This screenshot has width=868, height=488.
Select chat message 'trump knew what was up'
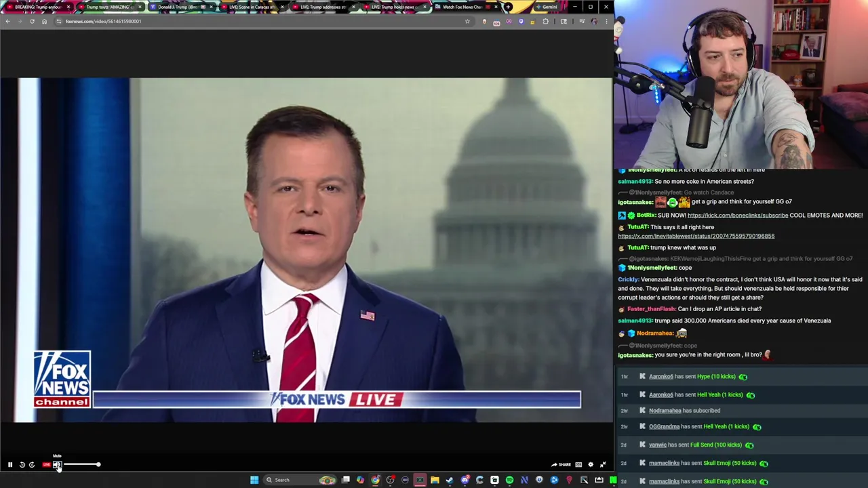tap(683, 247)
